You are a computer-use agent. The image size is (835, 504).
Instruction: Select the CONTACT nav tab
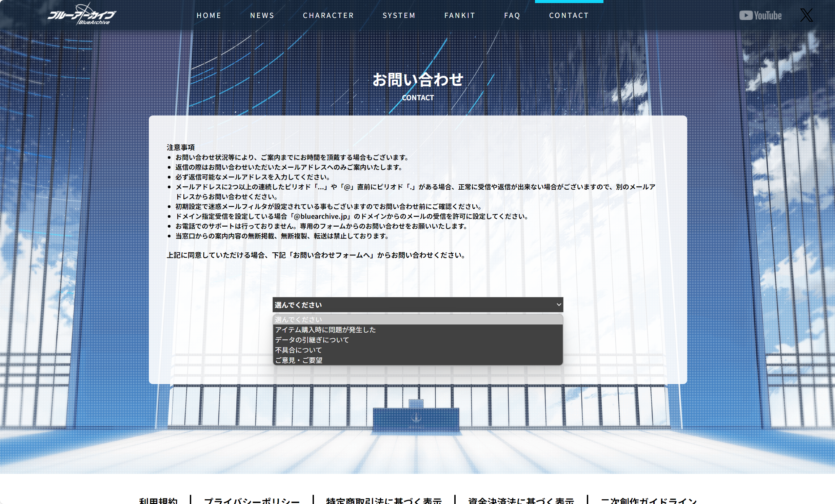point(569,16)
